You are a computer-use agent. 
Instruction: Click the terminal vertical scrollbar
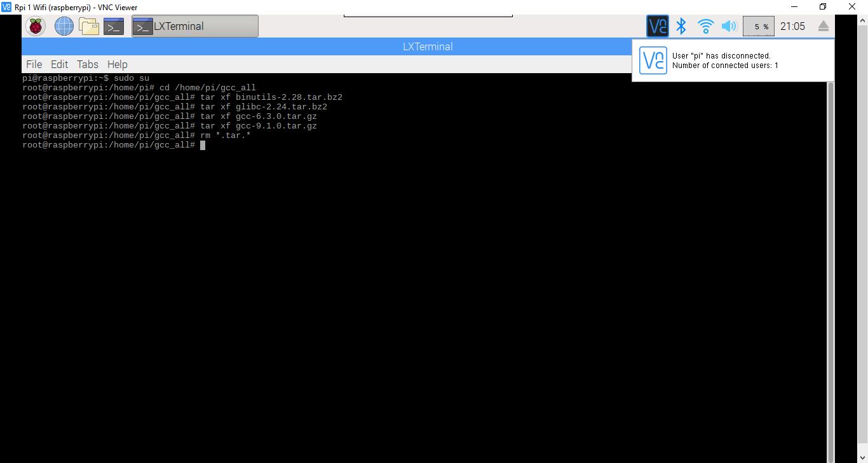pos(830,254)
